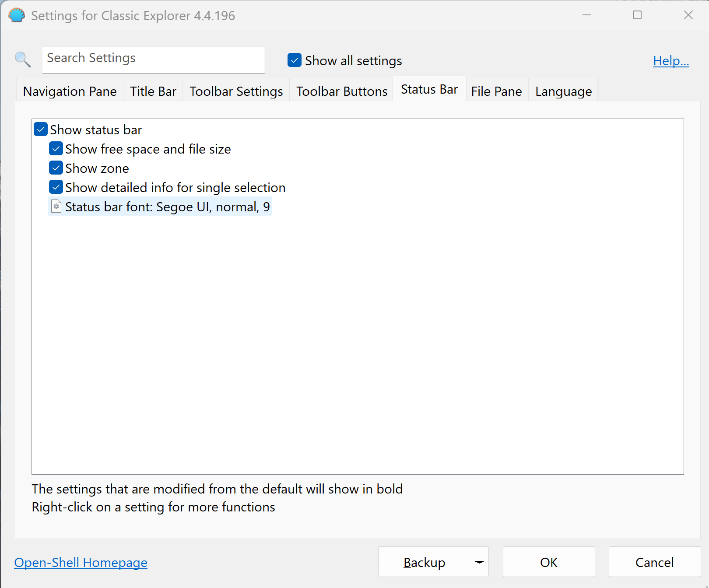Click the Status Bar tab
The width and height of the screenshot is (709, 588).
429,89
